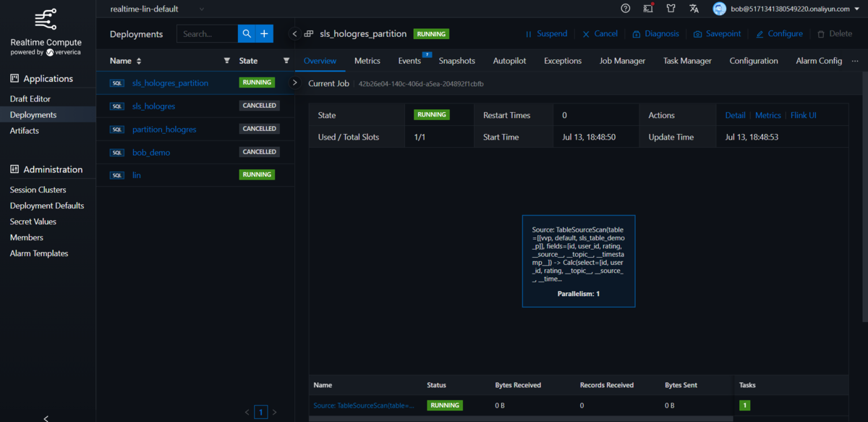
Task: Cancel the sls_hologres_partition deployment
Action: 600,34
